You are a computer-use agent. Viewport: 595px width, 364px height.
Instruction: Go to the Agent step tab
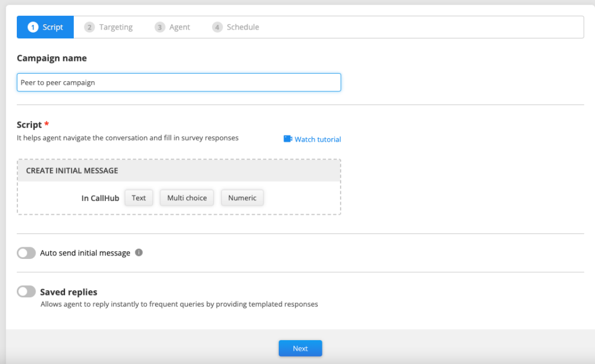pos(172,27)
